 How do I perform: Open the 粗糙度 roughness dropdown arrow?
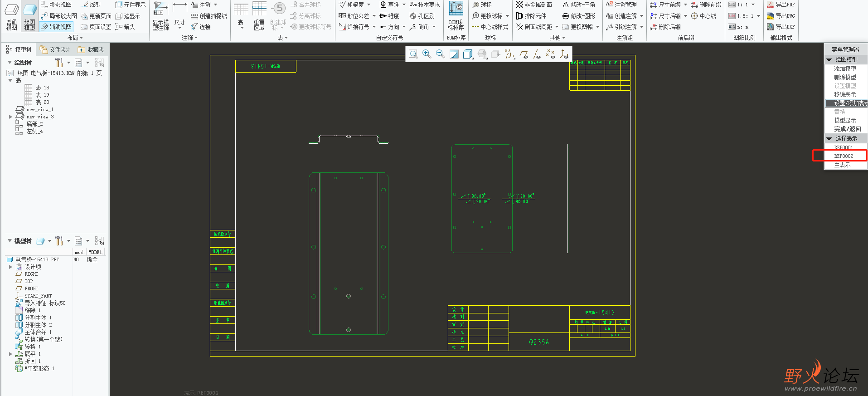point(369,5)
